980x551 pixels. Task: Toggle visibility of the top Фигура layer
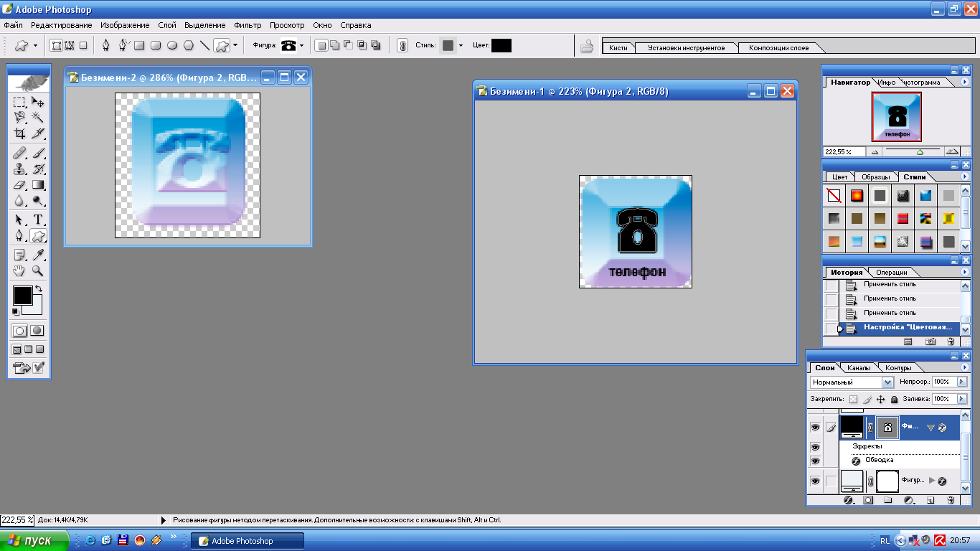click(815, 428)
